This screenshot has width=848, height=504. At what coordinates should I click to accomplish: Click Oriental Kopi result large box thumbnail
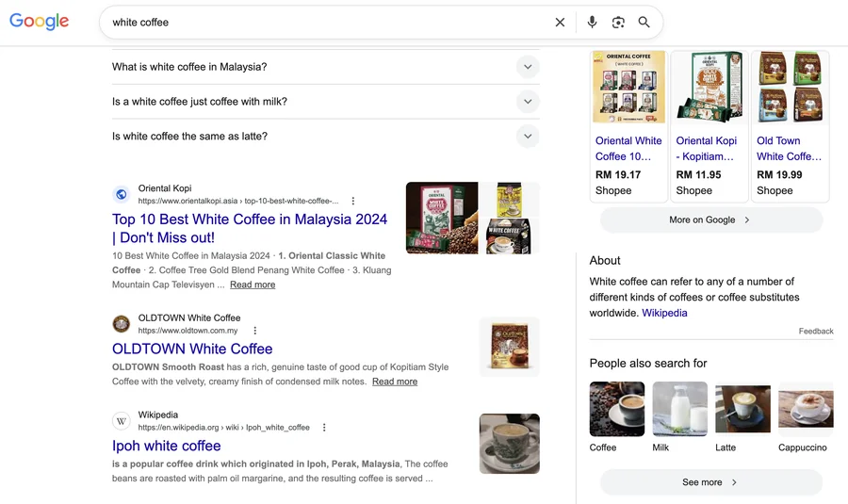tap(442, 218)
